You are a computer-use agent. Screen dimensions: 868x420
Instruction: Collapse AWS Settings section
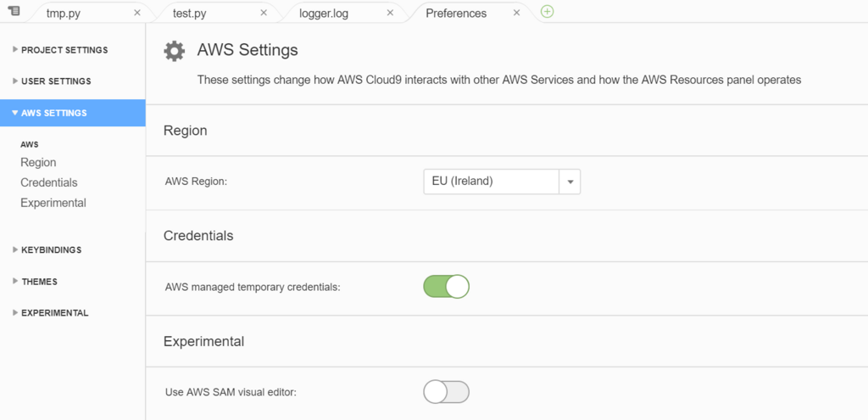(x=73, y=113)
